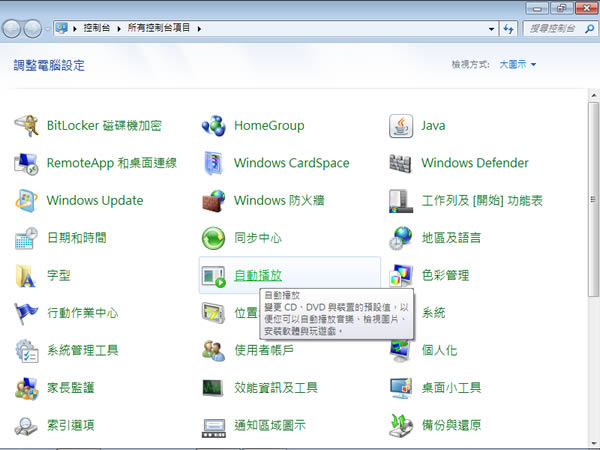Click the 日期和時間 calendar icon
Image resolution: width=600 pixels, height=450 pixels.
26,238
